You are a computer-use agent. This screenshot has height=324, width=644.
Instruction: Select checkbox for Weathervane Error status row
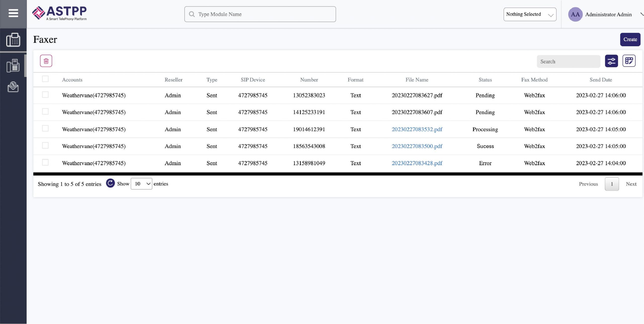pos(45,163)
